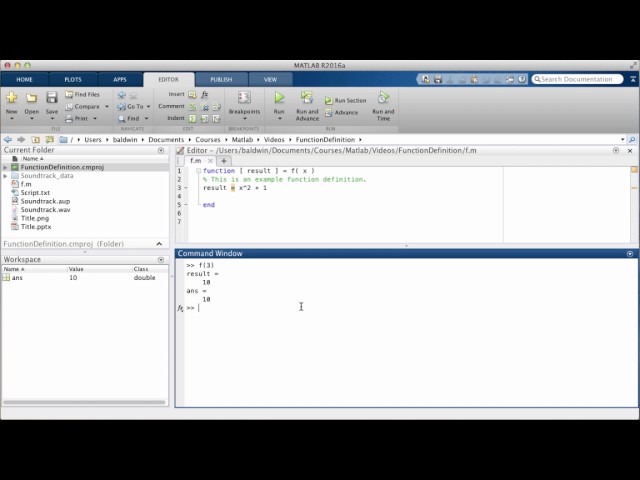Switch to the APPS tab
The height and width of the screenshot is (480, 640).
[120, 80]
